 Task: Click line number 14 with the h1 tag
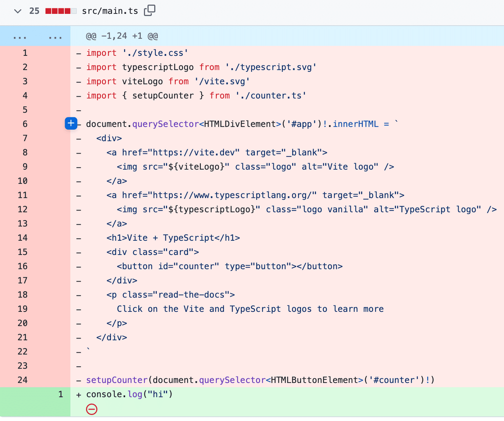22,238
